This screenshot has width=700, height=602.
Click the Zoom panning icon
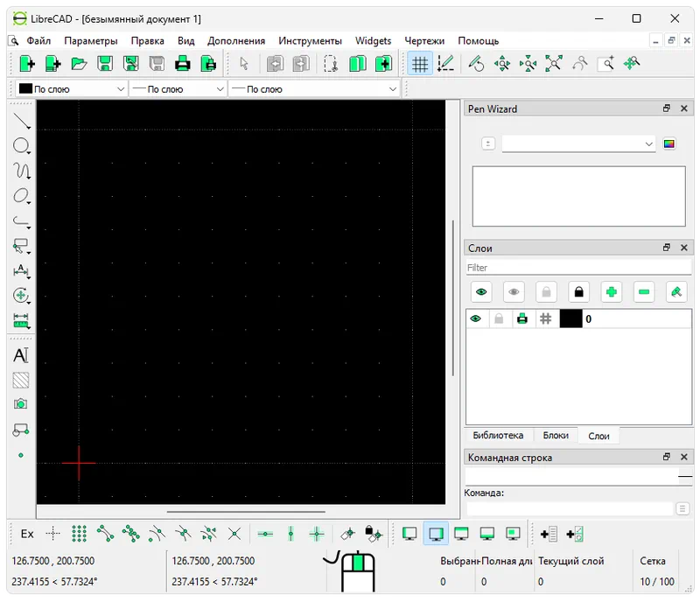632,63
